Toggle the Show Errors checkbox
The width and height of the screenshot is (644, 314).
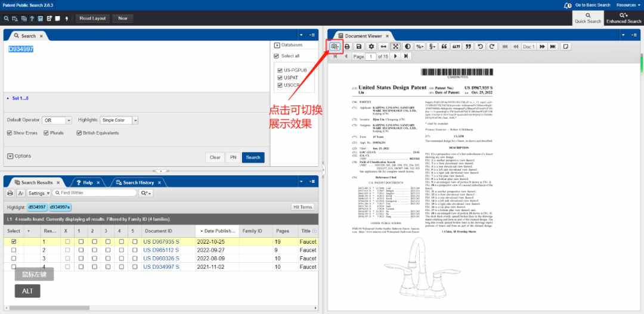(10, 133)
